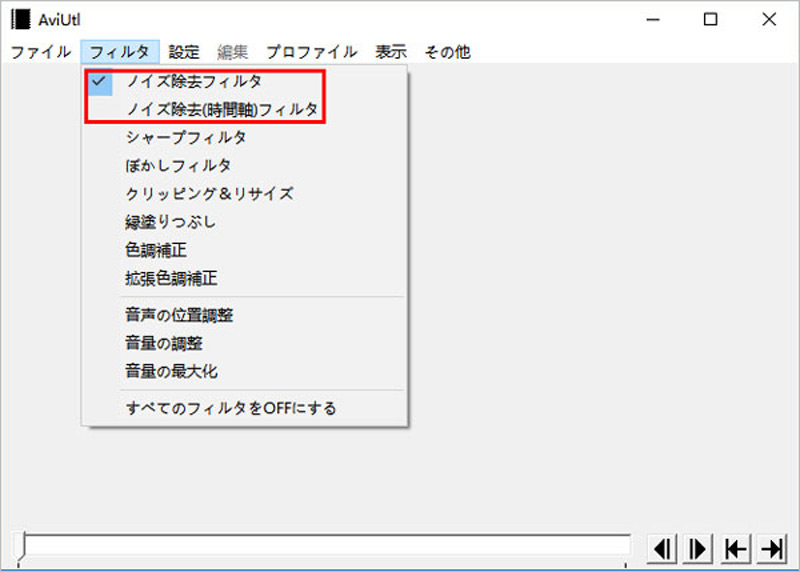Expand the 設定 menu
The image size is (800, 572).
(x=184, y=52)
